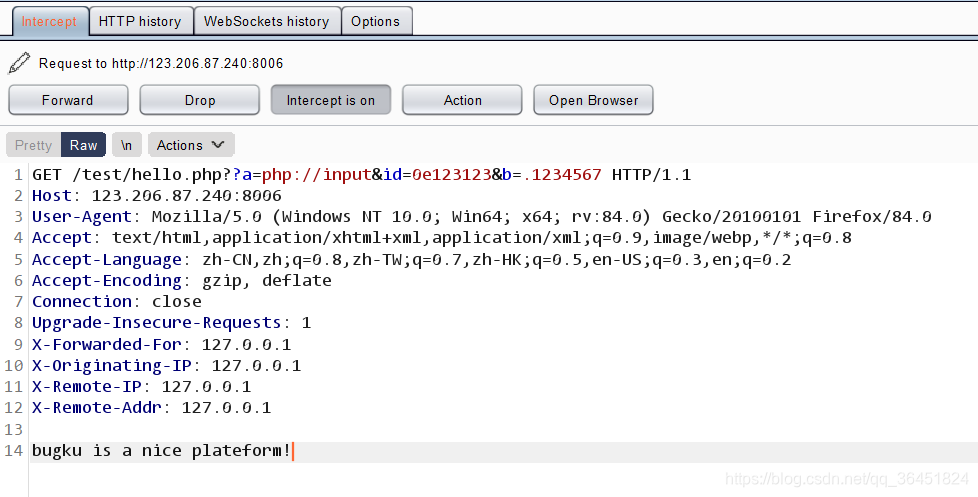Click the php://input parameter value
This screenshot has height=497, width=978.
pyautogui.click(x=317, y=175)
